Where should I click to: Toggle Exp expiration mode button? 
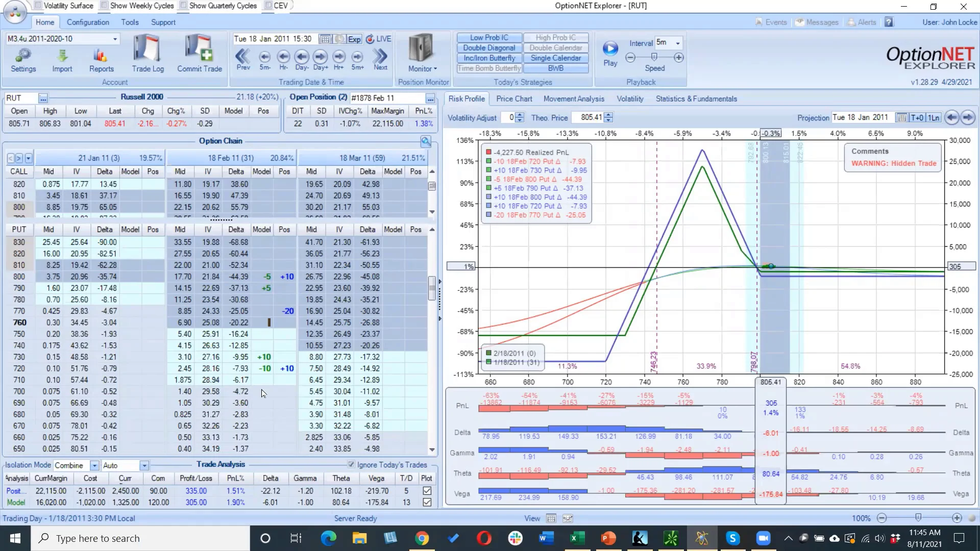coord(354,39)
